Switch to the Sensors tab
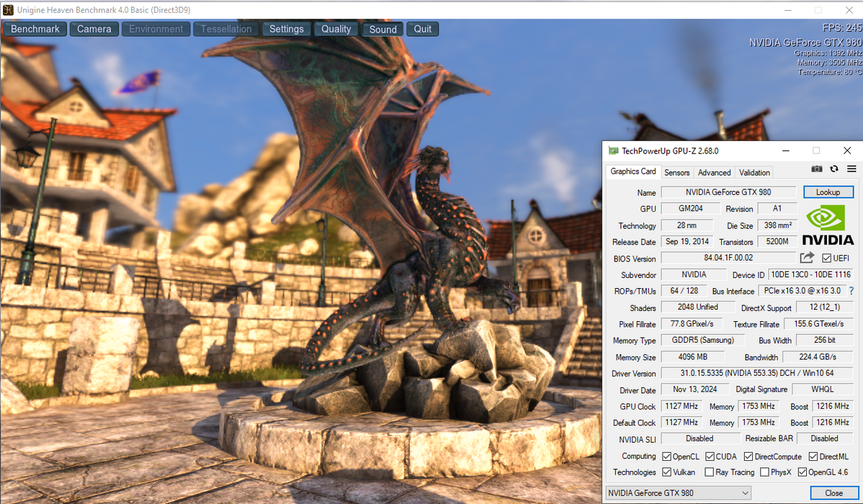The image size is (863, 504). [676, 173]
